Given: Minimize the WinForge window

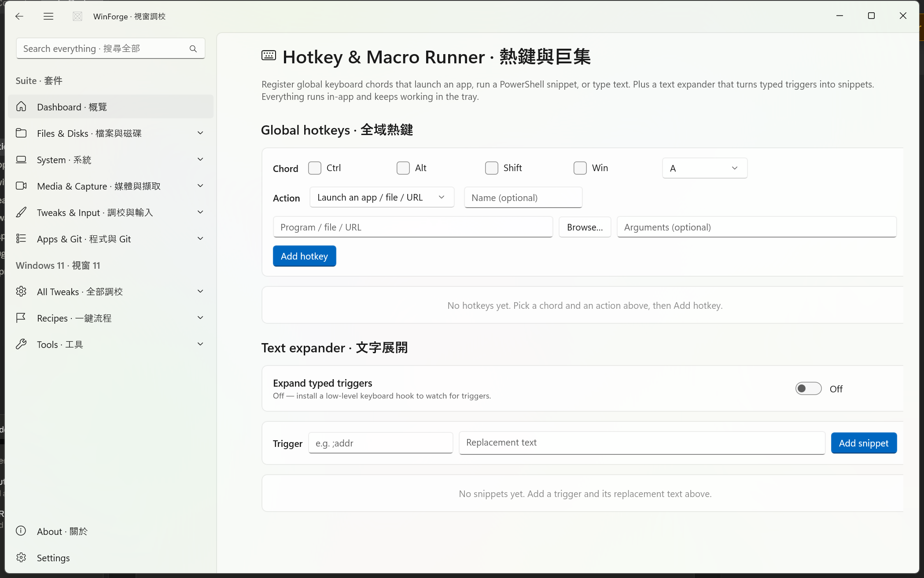Looking at the screenshot, I should coord(839,16).
